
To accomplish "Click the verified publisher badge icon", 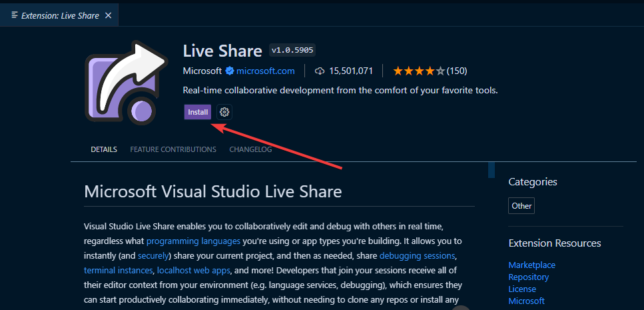I will (229, 71).
